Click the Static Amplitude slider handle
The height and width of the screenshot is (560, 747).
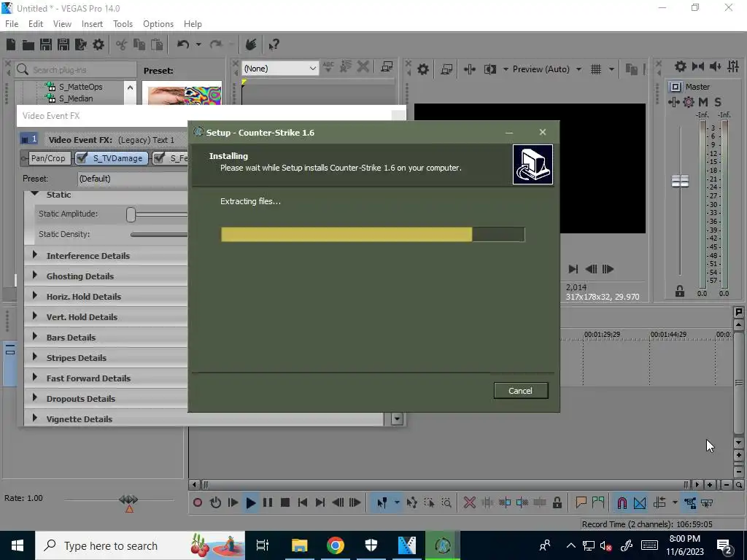point(131,214)
